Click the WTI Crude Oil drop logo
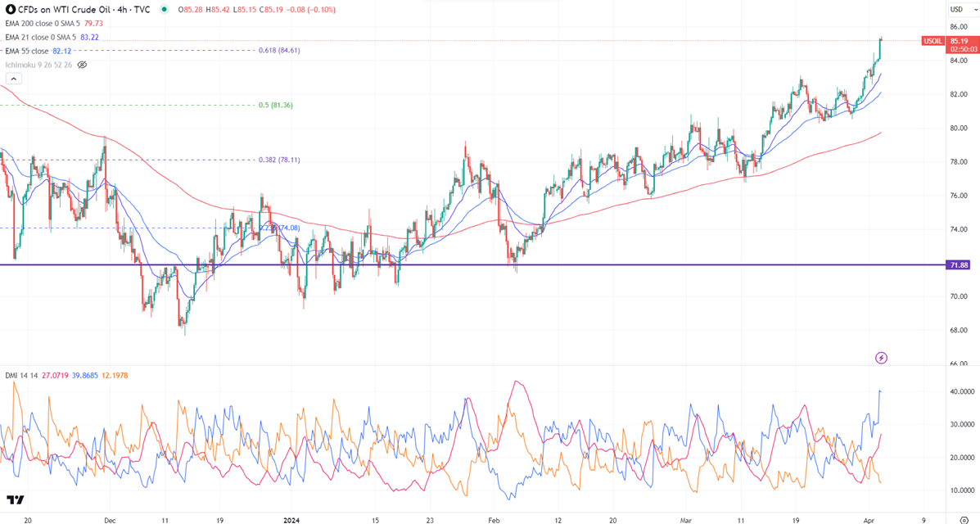The width and height of the screenshot is (980, 524). [10, 9]
